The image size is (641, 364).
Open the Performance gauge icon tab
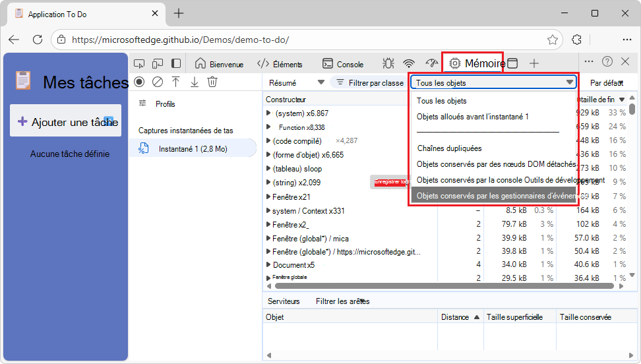[432, 63]
